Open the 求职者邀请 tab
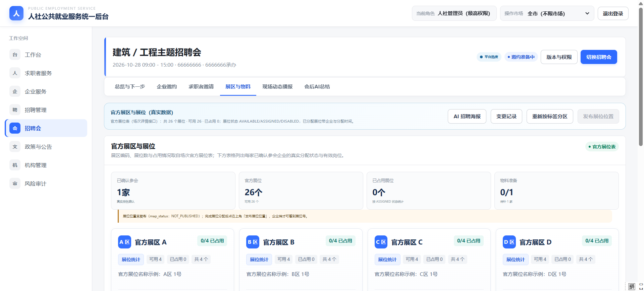 click(201, 87)
